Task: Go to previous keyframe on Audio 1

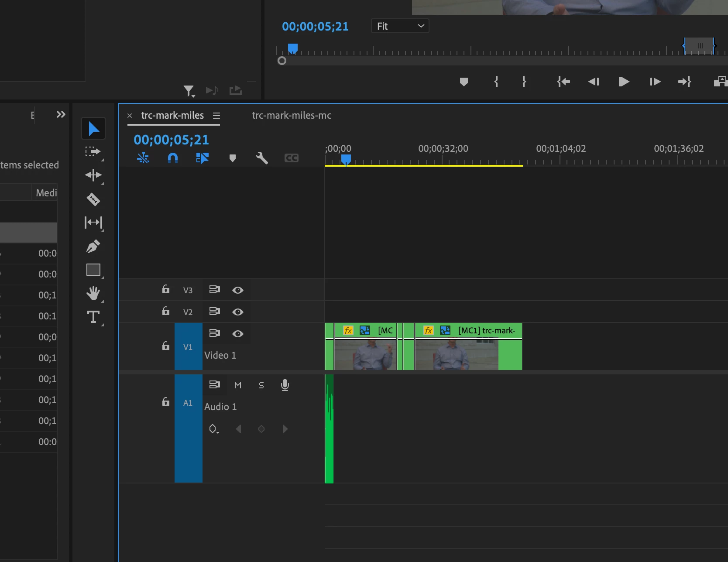Action: tap(238, 429)
